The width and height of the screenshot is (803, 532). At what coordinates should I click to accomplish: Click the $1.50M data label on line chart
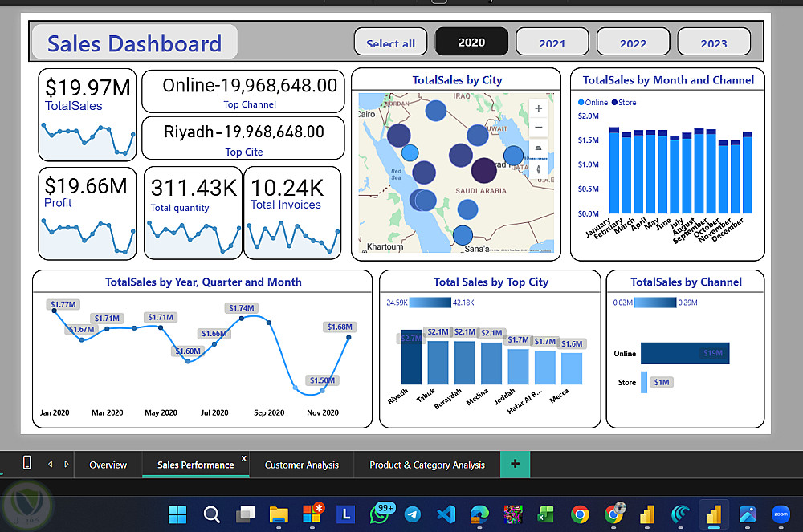[322, 380]
